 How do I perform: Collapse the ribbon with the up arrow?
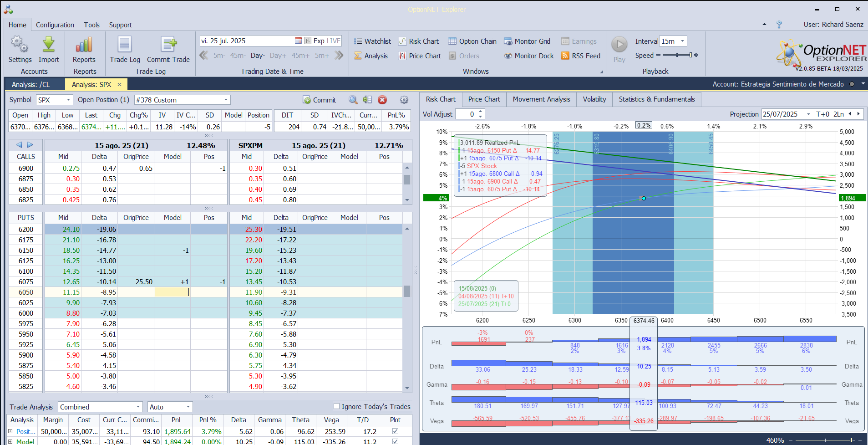tap(764, 25)
